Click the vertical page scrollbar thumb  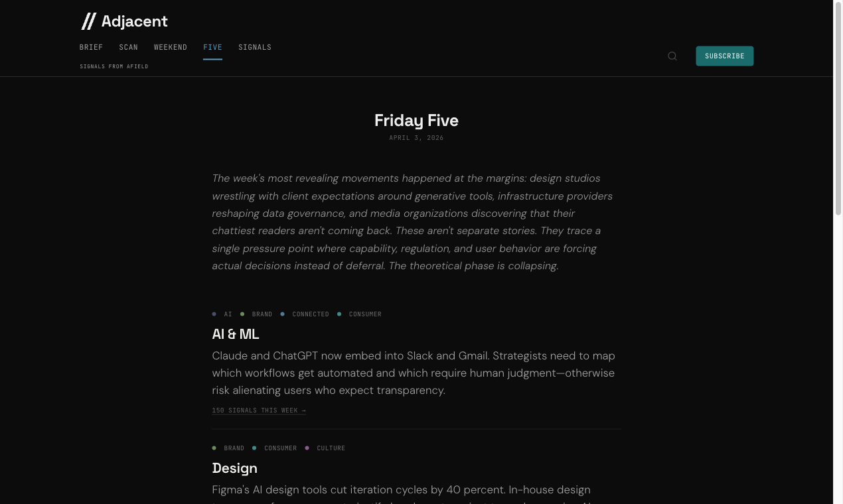click(x=838, y=107)
